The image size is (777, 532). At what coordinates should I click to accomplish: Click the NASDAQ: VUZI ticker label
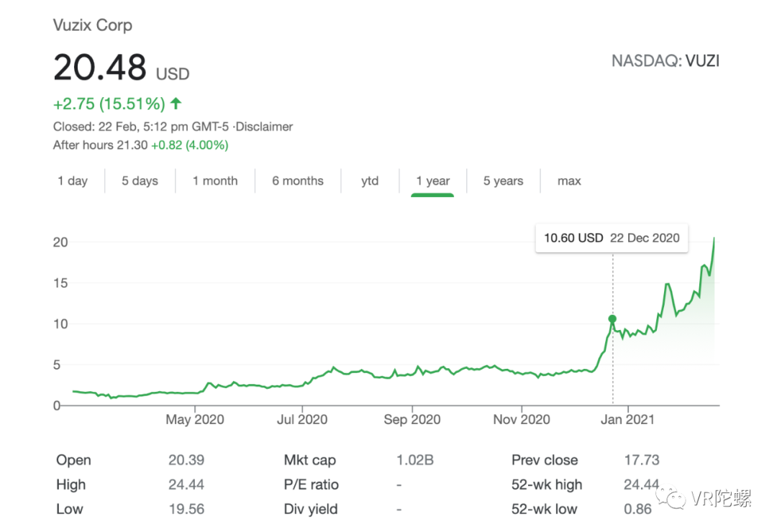click(x=665, y=61)
